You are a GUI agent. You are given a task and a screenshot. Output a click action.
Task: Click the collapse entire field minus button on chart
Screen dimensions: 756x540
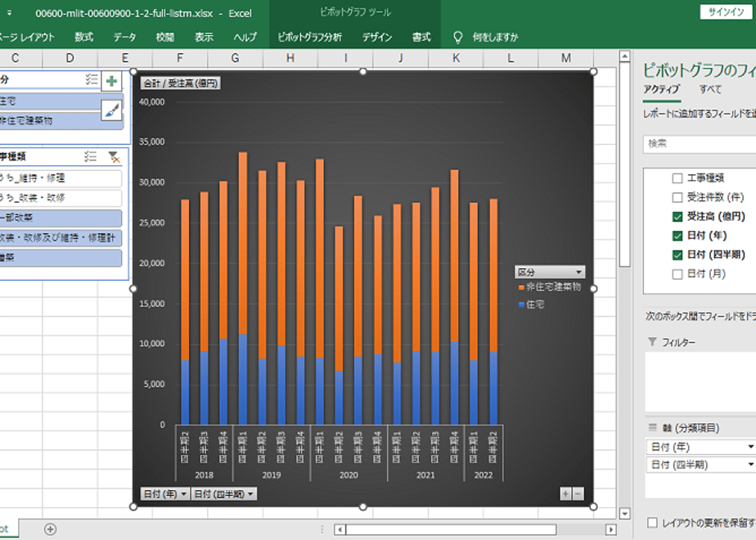[x=578, y=493]
